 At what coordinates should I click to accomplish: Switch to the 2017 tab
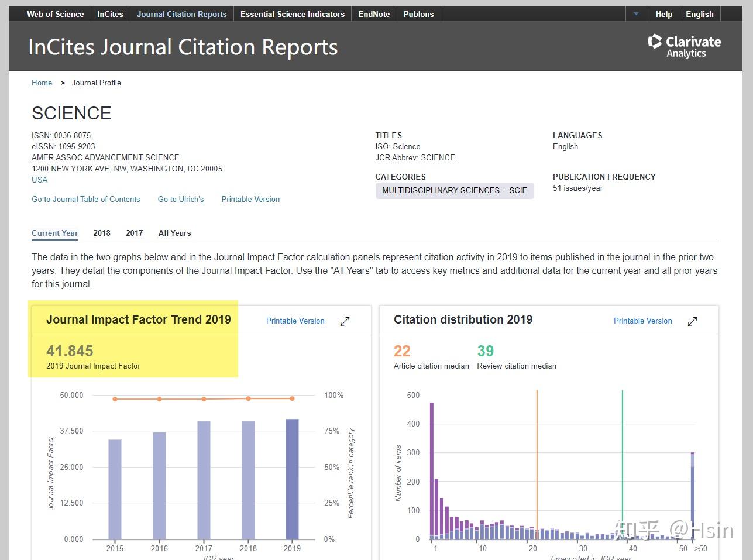[134, 233]
